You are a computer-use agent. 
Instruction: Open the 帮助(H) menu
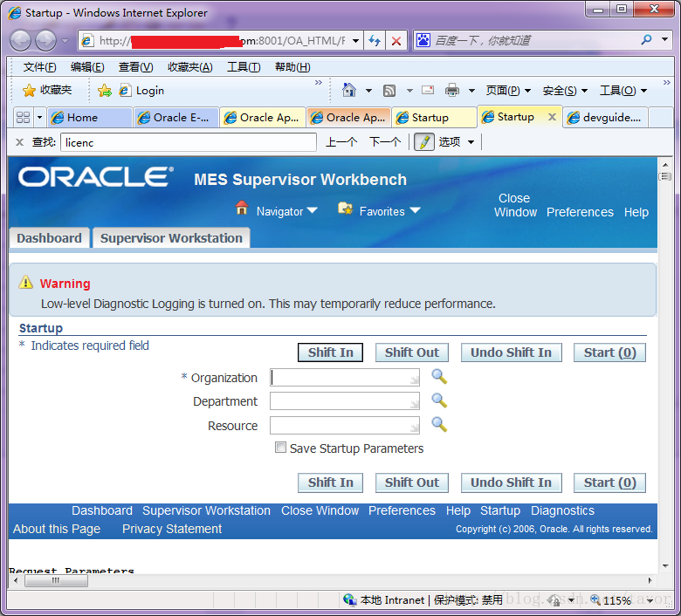[x=292, y=67]
